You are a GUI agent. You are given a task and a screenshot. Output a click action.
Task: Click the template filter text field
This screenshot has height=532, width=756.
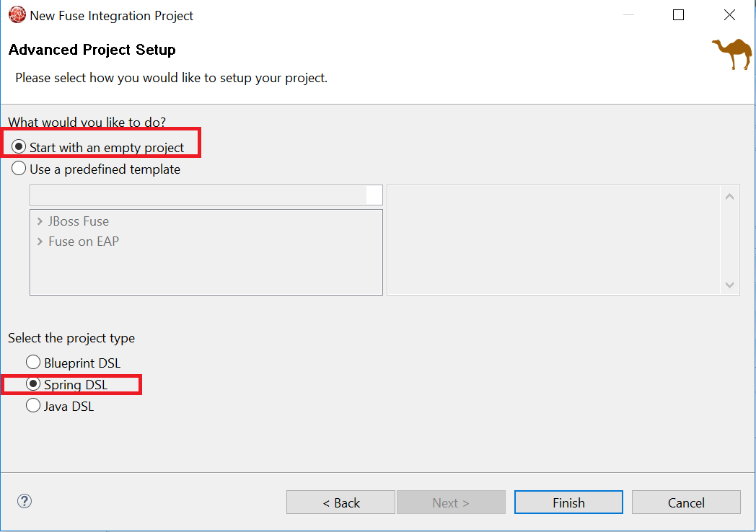click(x=198, y=195)
